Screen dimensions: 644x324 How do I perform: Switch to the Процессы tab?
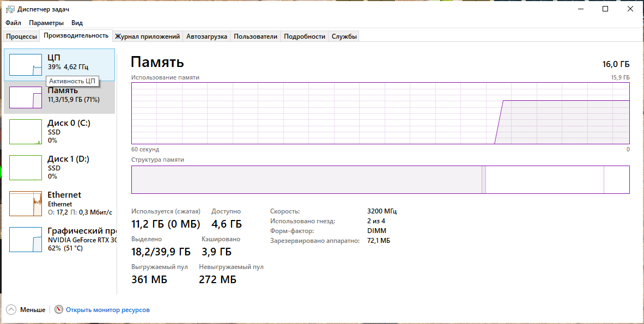pos(22,36)
